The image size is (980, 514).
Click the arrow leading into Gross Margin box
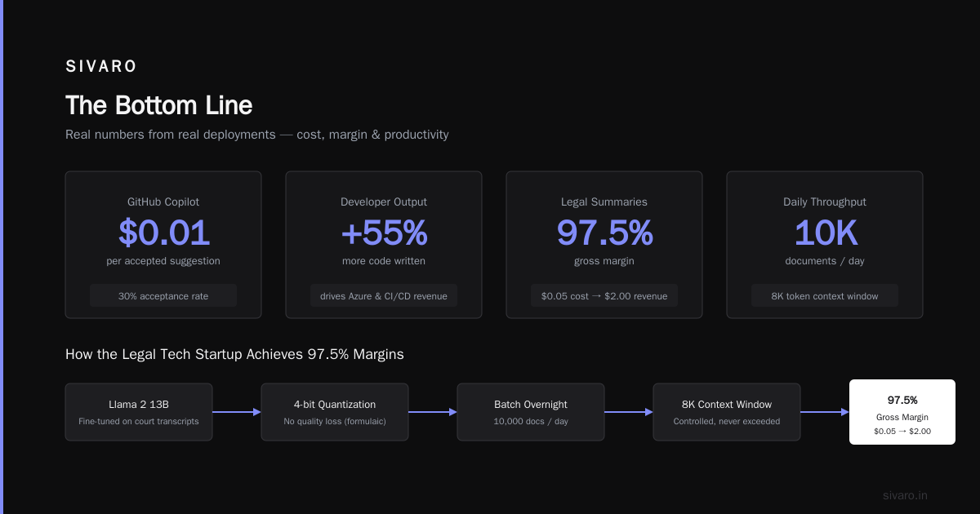[x=825, y=412]
